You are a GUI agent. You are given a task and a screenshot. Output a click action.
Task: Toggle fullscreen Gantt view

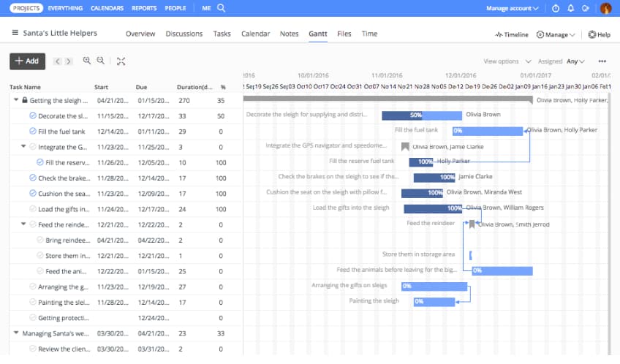click(121, 61)
